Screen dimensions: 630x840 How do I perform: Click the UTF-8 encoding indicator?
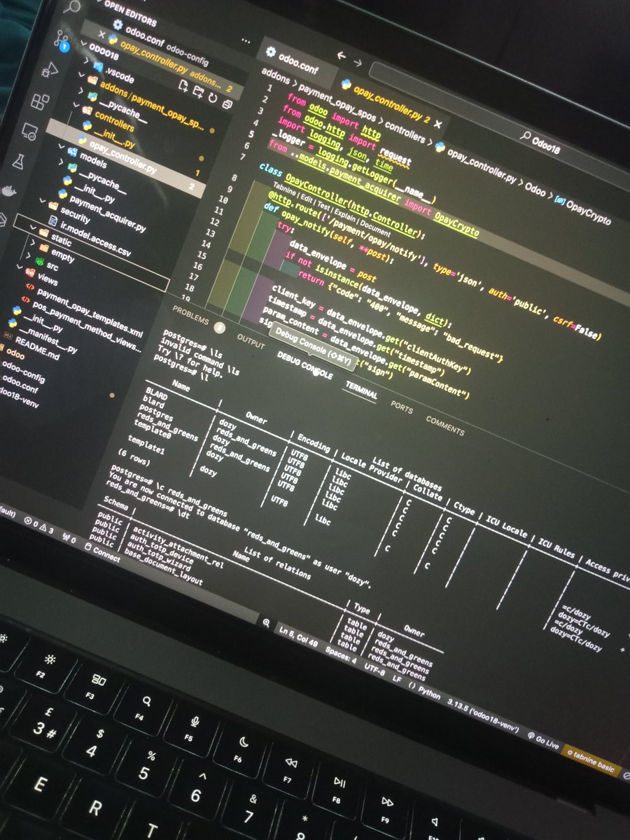pyautogui.click(x=374, y=668)
